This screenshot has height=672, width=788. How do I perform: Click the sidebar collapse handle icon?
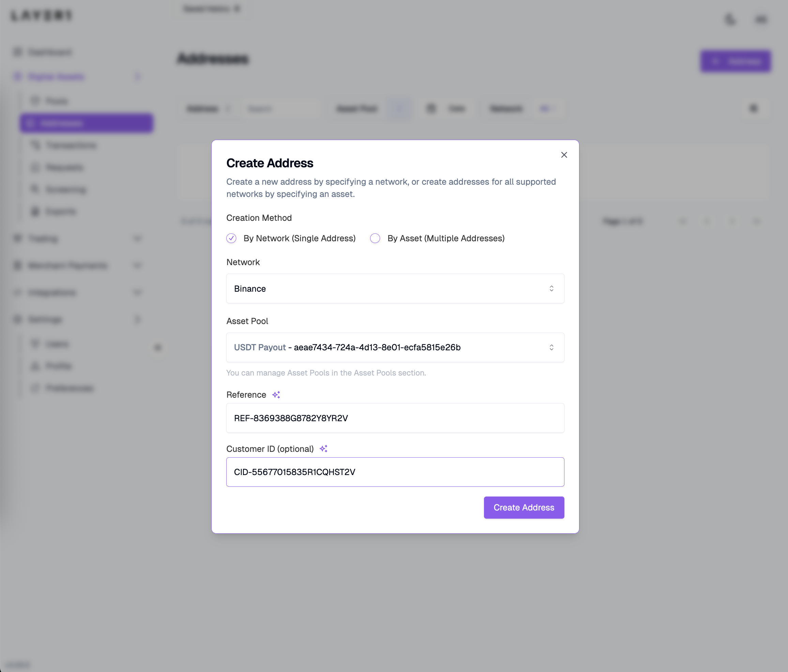point(158,347)
